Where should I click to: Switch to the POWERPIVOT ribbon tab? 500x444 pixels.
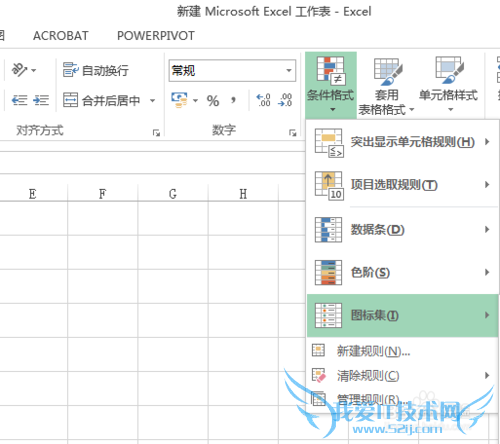click(156, 36)
